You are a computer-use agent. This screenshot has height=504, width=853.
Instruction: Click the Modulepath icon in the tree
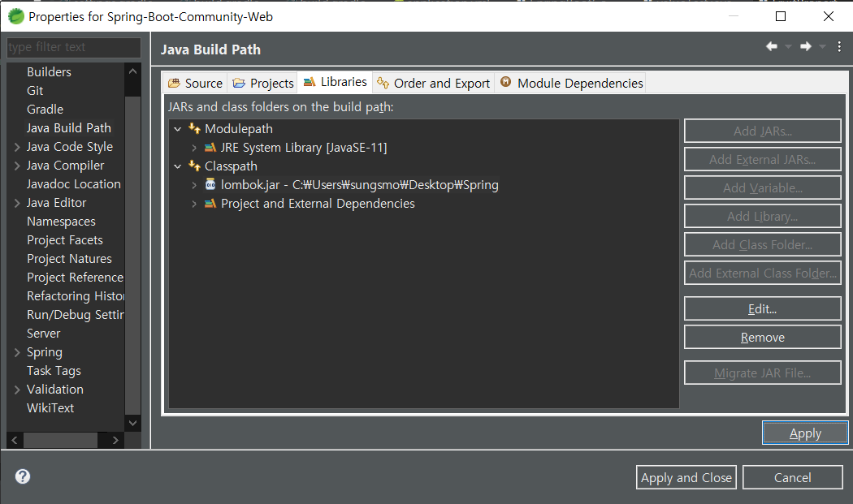194,129
